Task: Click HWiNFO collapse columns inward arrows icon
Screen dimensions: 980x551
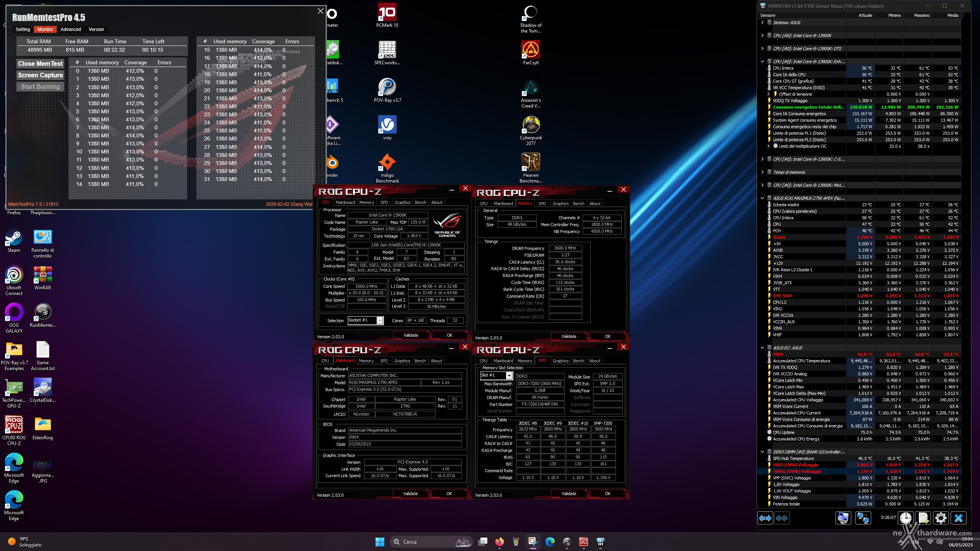Action: point(782,518)
